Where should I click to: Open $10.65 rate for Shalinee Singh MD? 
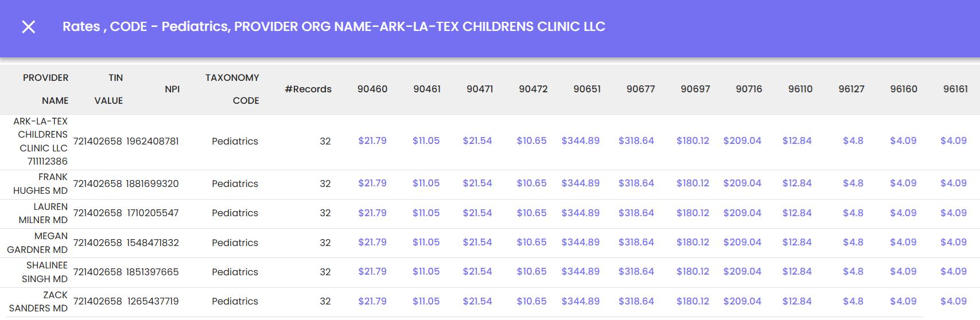(x=531, y=271)
